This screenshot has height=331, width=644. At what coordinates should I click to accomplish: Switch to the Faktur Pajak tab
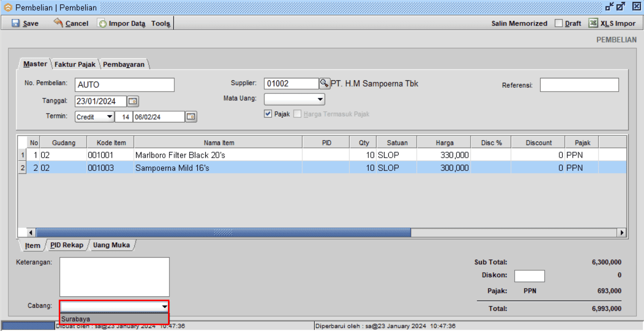(x=75, y=64)
